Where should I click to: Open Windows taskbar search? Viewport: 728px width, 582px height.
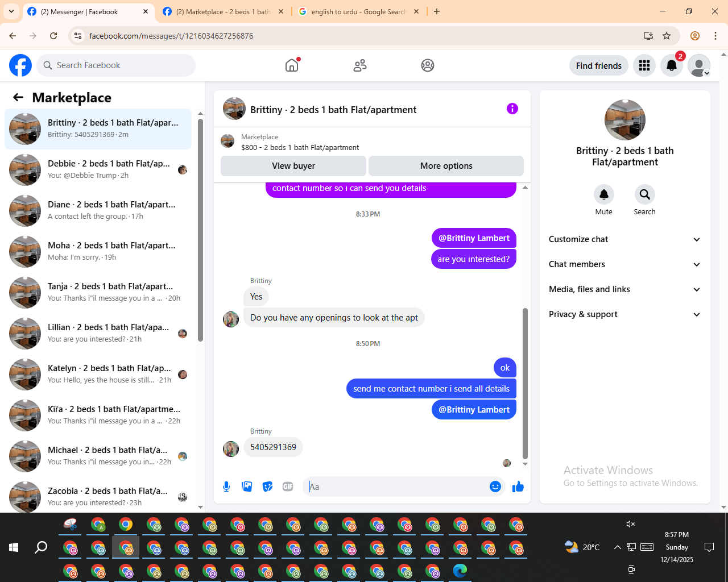[x=41, y=547]
